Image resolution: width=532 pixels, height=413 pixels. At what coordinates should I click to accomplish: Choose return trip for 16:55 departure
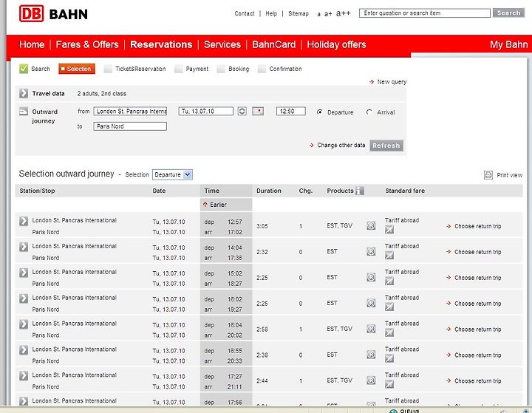pos(474,355)
